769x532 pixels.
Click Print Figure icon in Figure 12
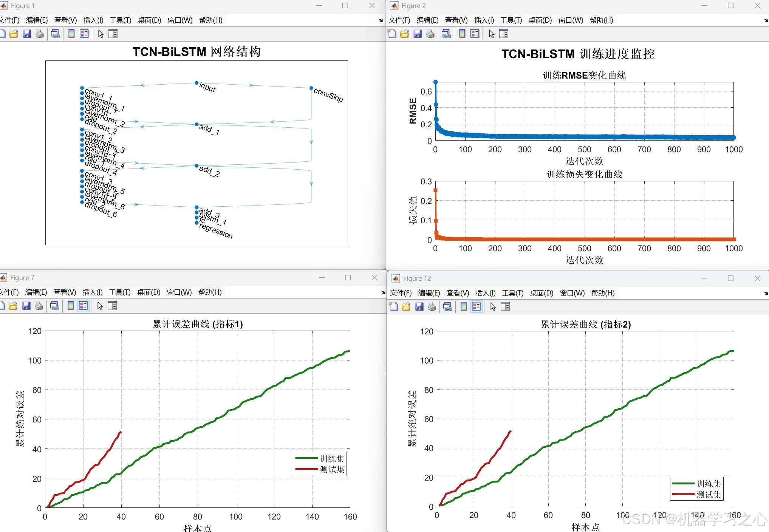(x=432, y=307)
